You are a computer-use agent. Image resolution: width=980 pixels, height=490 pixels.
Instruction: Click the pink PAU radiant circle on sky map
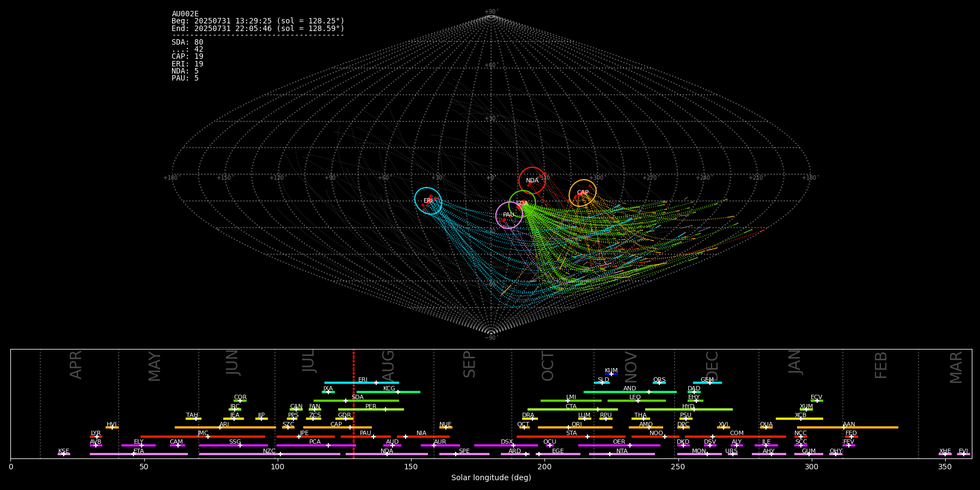click(509, 215)
